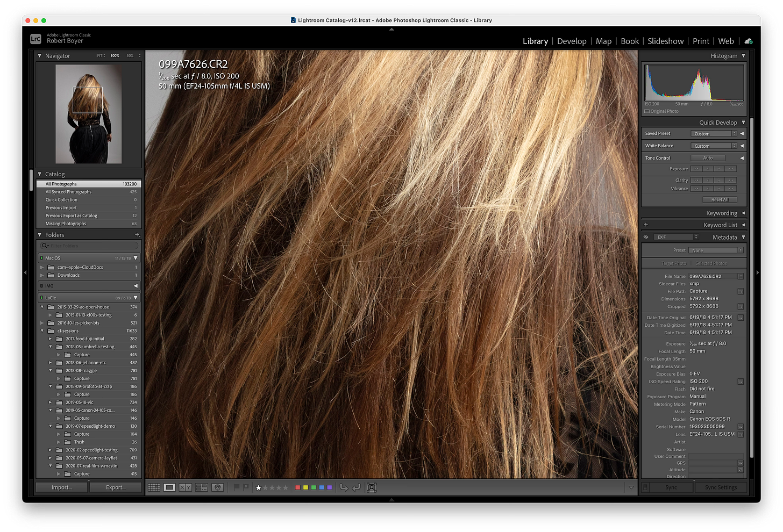This screenshot has height=532, width=783.
Task: Open the EXIF metadata set dropdown
Action: pos(675,237)
